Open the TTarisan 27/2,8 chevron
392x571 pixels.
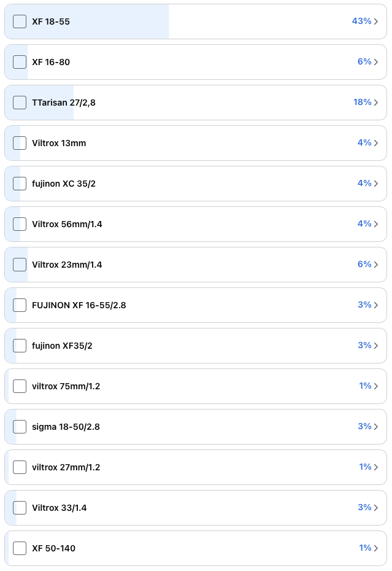coord(376,103)
